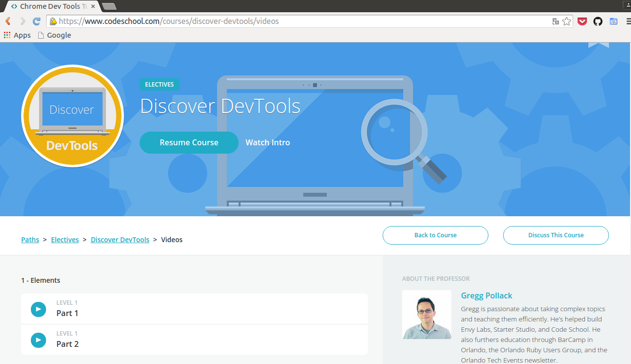Click the Watch Intro link

(x=267, y=142)
